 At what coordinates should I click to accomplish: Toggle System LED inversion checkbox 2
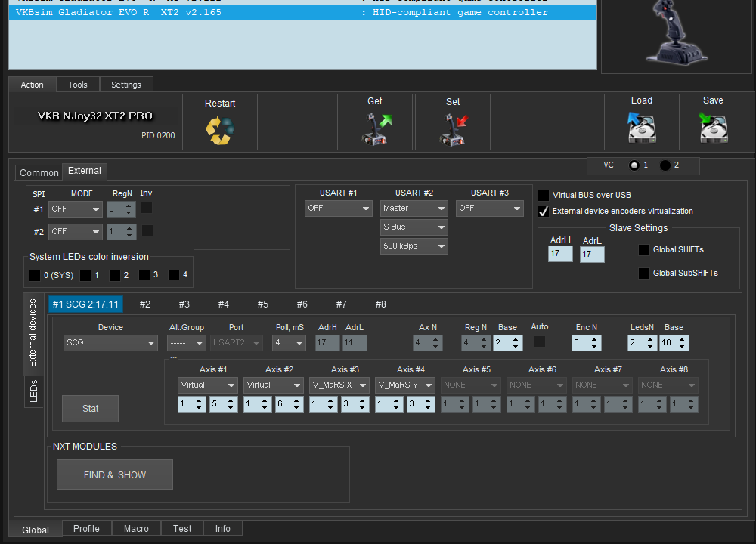point(115,275)
